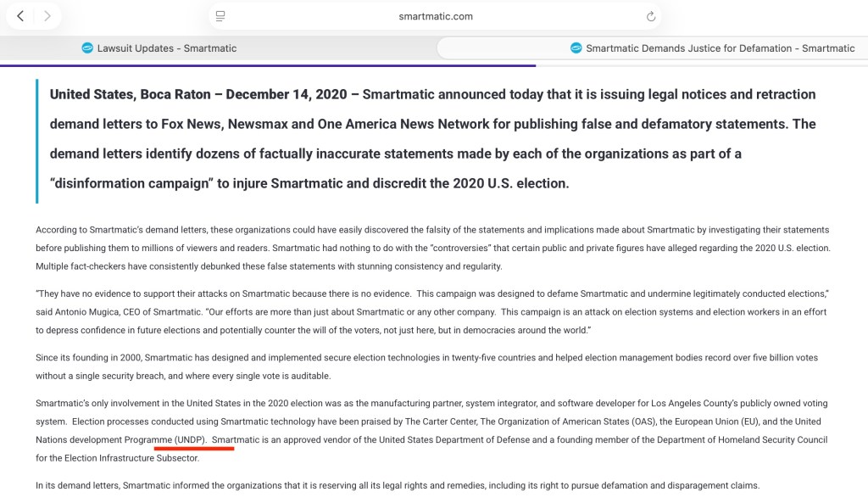Click the forward navigation arrow
The height and width of the screenshot is (503, 868).
(47, 16)
